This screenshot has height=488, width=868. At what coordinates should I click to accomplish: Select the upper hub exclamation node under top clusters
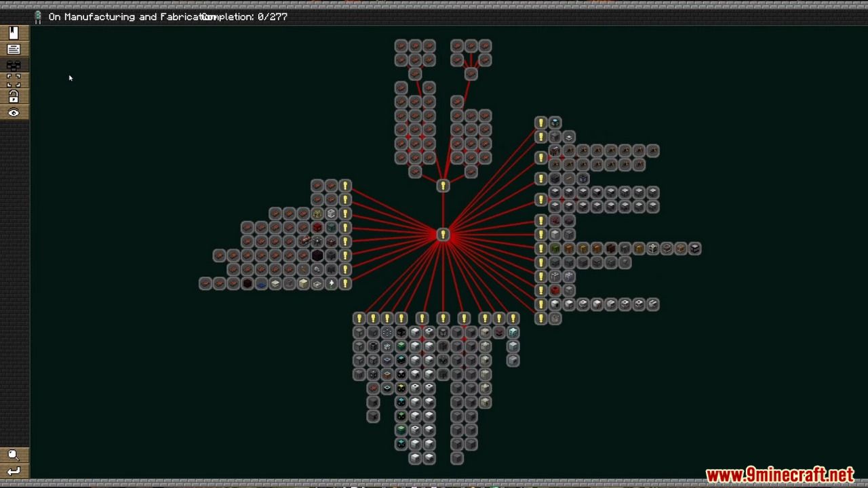pyautogui.click(x=443, y=186)
